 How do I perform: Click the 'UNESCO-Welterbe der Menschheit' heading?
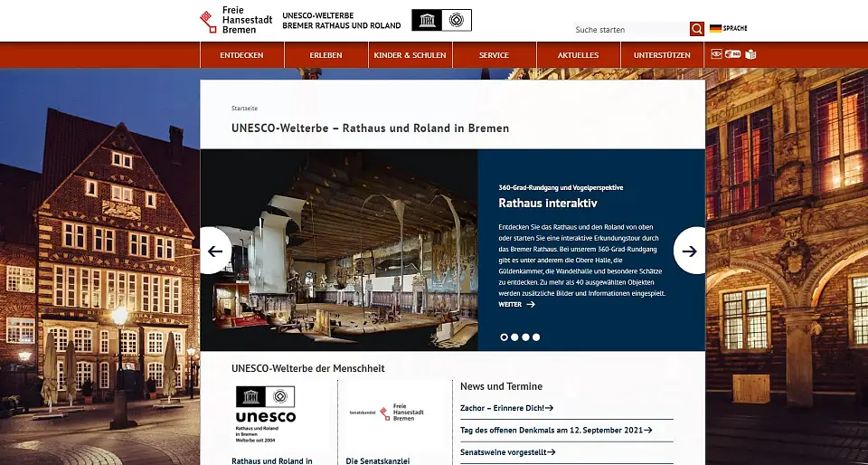coord(307,368)
